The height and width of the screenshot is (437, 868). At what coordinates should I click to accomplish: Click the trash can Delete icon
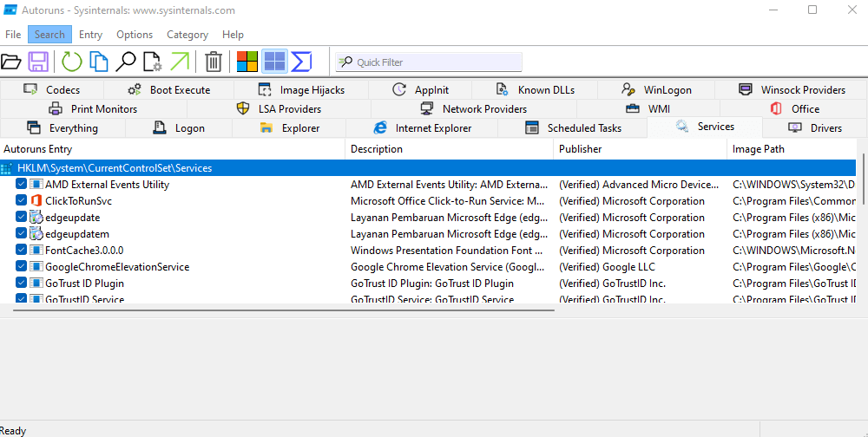(214, 62)
